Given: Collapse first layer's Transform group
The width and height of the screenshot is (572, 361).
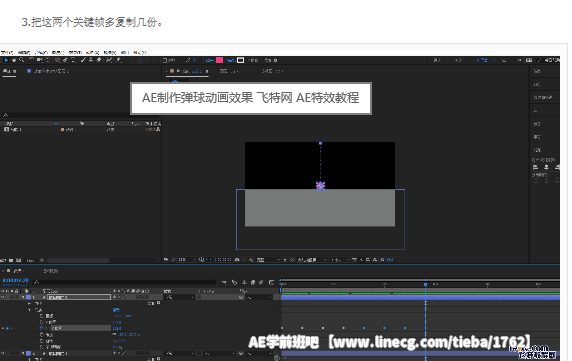Looking at the screenshot, I should [30, 310].
